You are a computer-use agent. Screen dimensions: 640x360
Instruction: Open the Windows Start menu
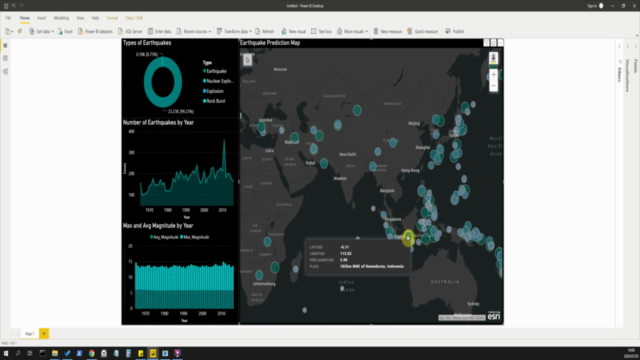point(6,353)
